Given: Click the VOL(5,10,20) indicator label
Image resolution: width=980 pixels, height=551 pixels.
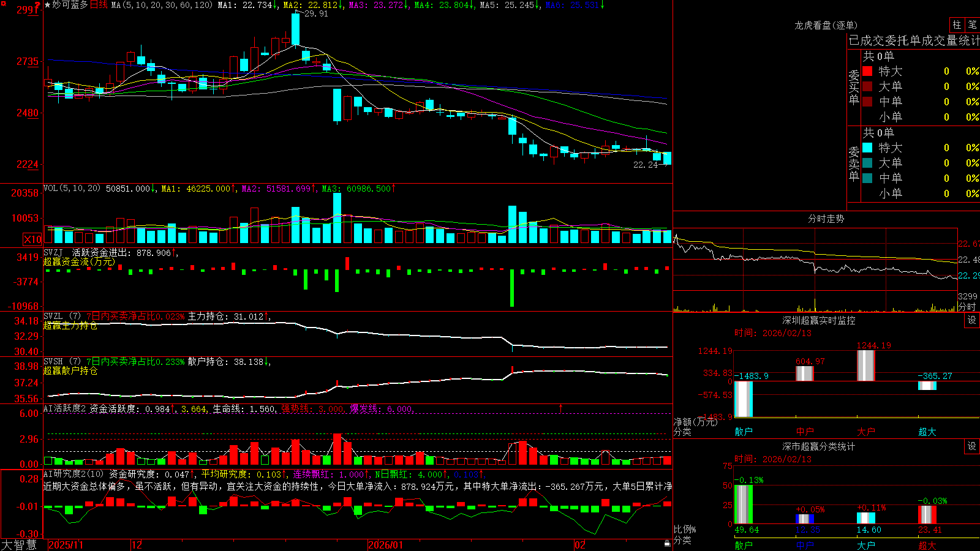Looking at the screenshot, I should coord(72,189).
